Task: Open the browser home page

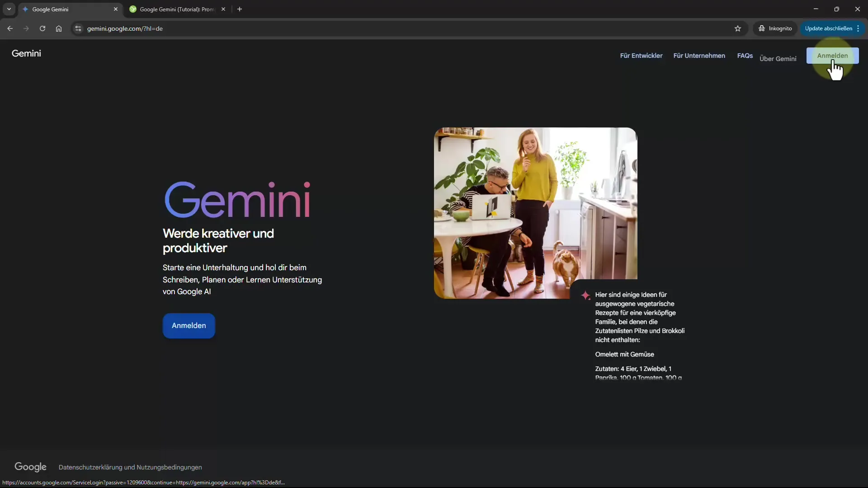Action: (59, 28)
